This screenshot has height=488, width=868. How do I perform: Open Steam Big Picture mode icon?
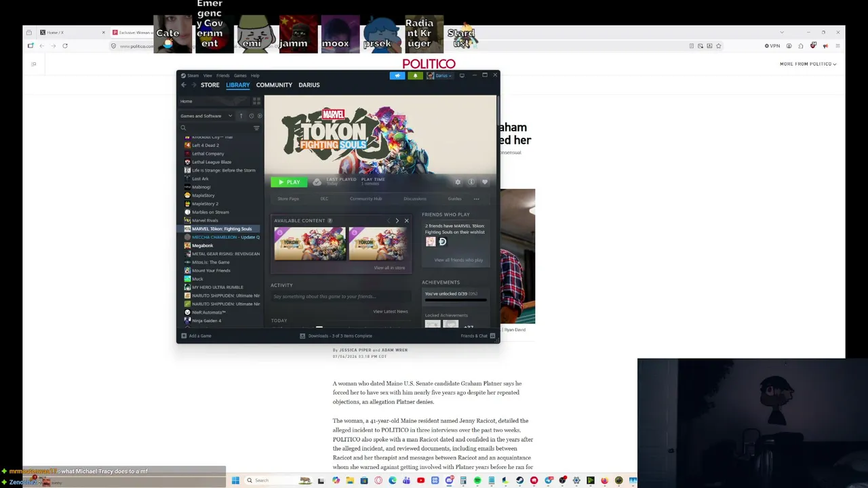(462, 75)
